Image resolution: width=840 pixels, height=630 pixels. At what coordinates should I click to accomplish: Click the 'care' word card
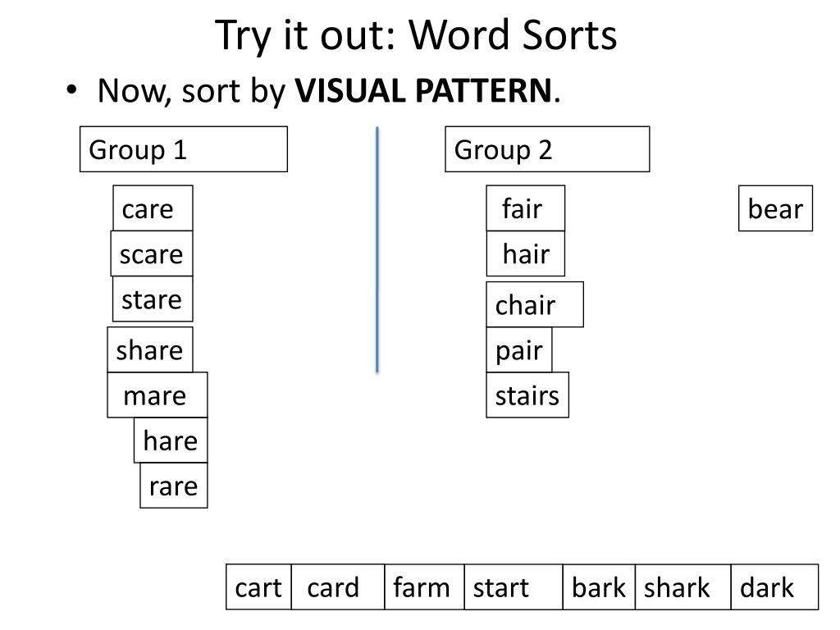[153, 208]
